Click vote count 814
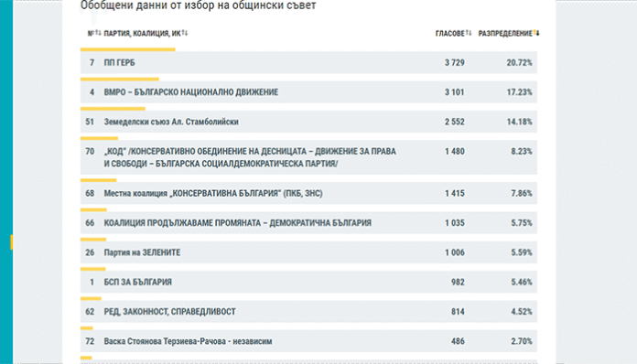Screen dimensions: 637x364 [458, 312]
